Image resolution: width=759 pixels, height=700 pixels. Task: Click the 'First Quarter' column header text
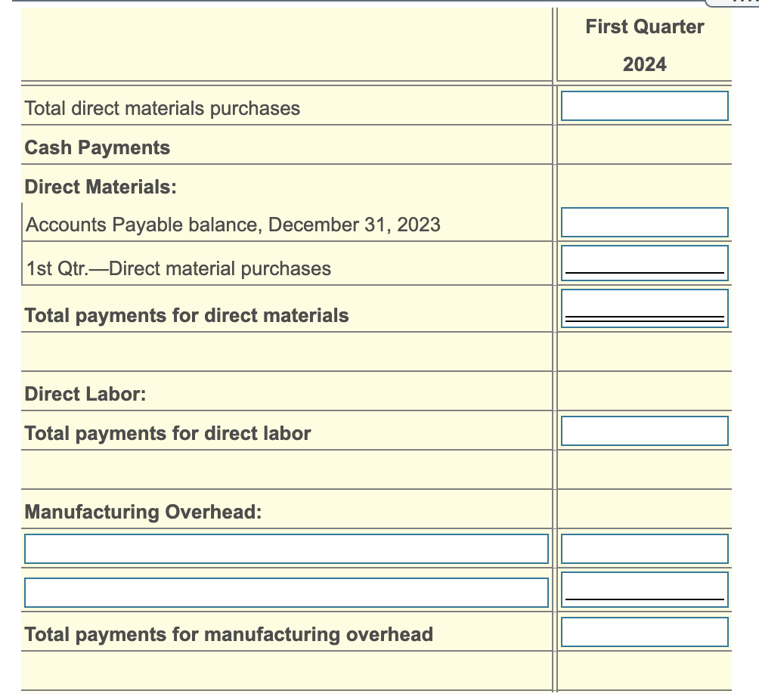click(644, 26)
